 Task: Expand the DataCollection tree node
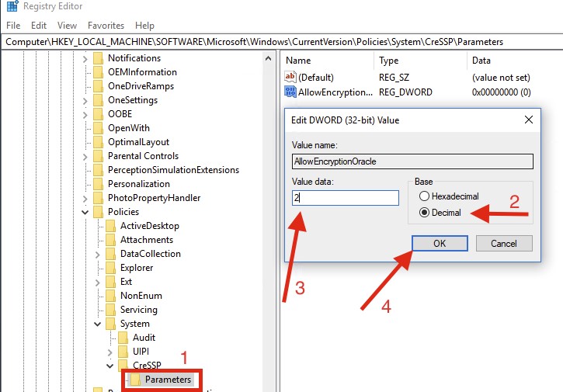pos(97,254)
